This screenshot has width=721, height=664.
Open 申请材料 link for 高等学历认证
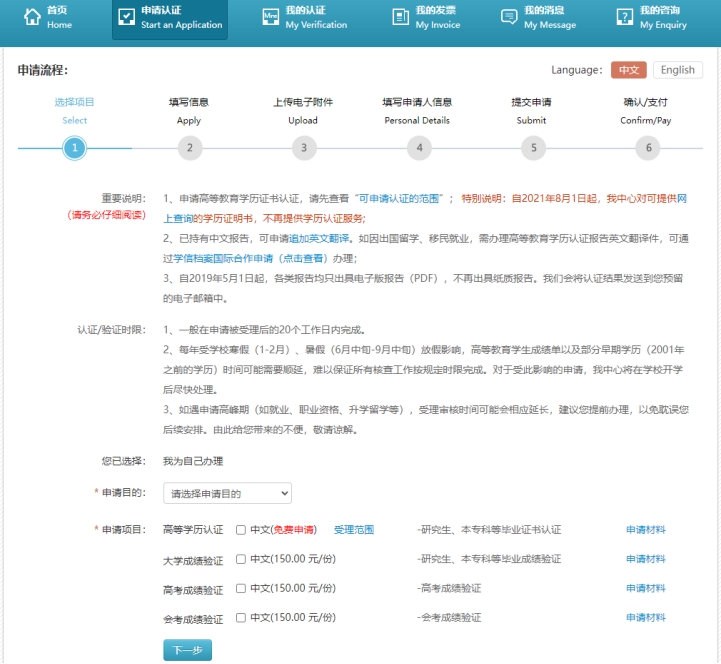[x=645, y=530]
